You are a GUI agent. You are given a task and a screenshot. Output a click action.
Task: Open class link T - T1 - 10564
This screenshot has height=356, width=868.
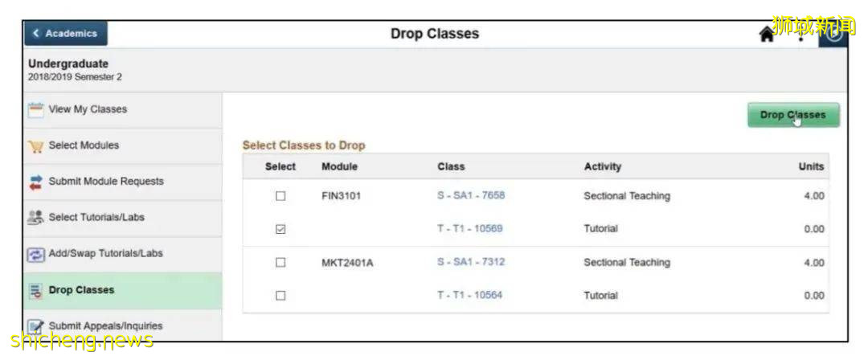pos(469,296)
